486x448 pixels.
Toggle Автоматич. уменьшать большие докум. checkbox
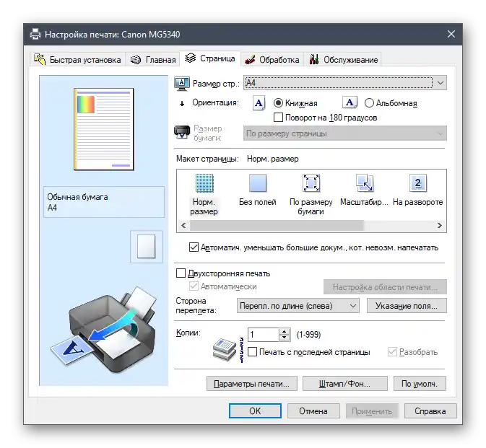[x=194, y=247]
